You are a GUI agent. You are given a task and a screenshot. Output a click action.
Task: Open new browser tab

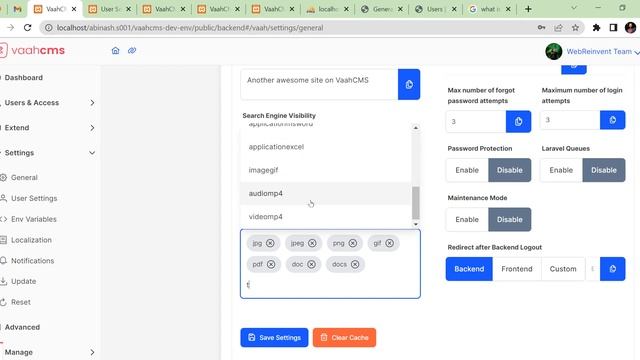[x=528, y=9]
